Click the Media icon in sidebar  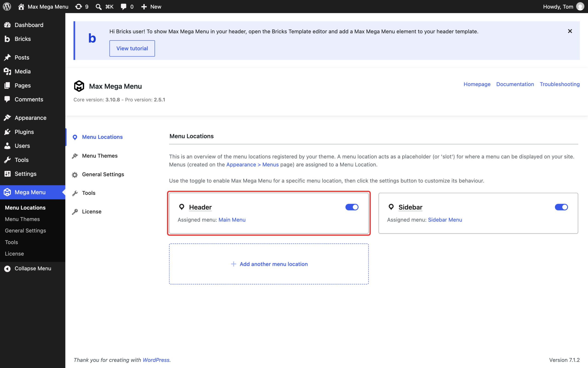tap(7, 71)
